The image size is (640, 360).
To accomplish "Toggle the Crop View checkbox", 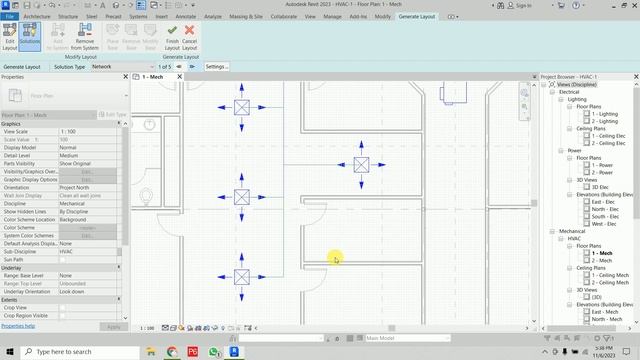I will pos(62,308).
